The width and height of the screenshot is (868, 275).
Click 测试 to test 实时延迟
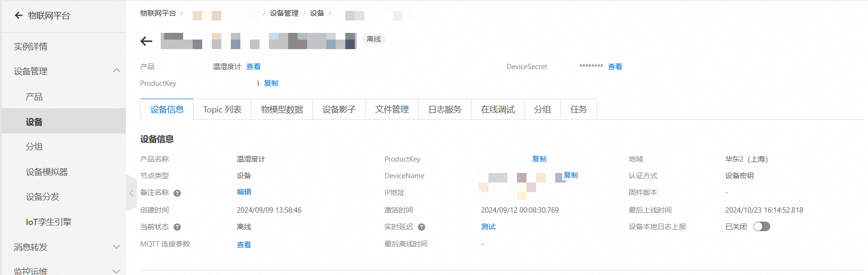[488, 227]
